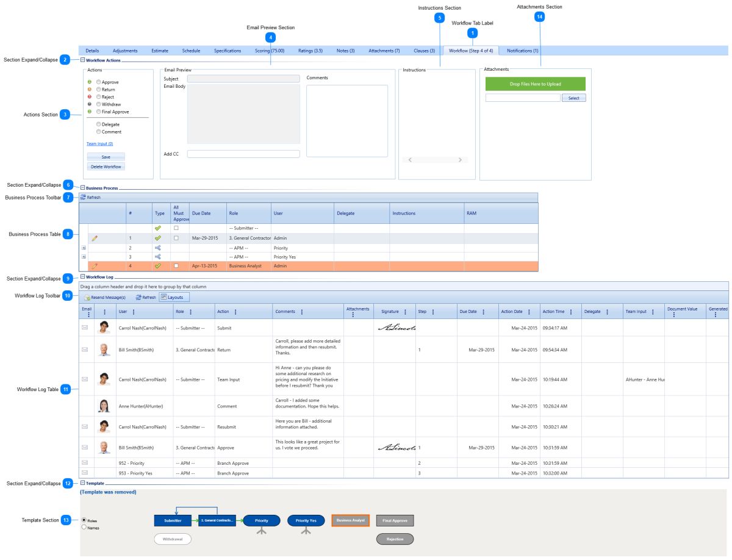The width and height of the screenshot is (732, 560).
Task: Switch to the Details tab
Action: (92, 51)
